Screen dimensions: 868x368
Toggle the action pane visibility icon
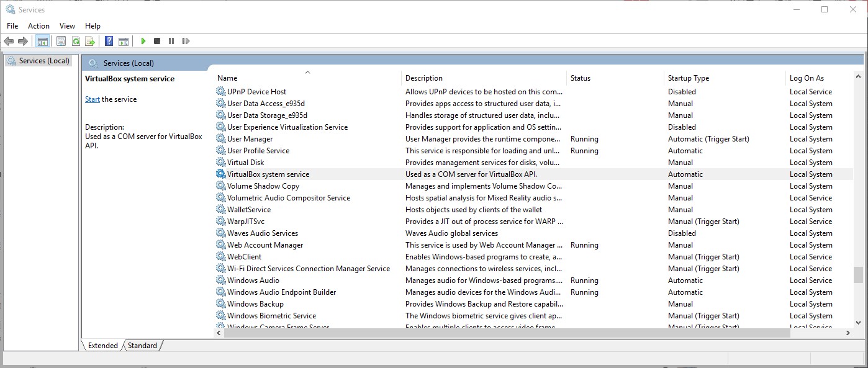(x=124, y=41)
